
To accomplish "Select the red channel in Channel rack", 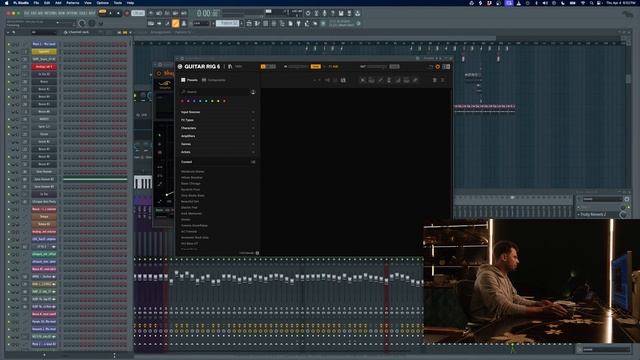I will point(44,67).
